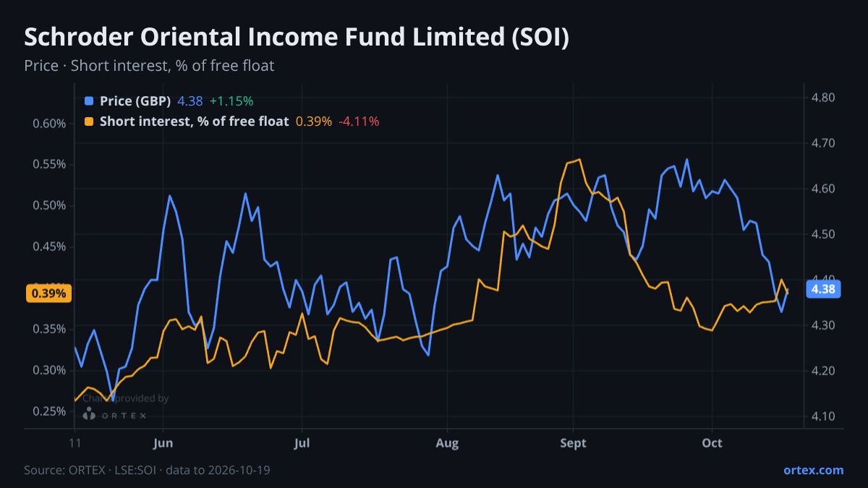
Task: Click the 4.50 right axis label
Action: coord(823,234)
